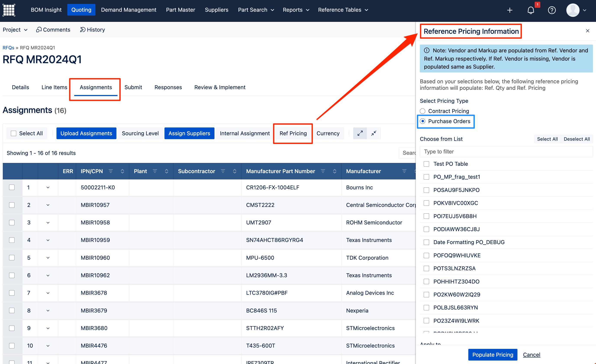Open Comments from the sub-toolbar
The height and width of the screenshot is (364, 596).
(x=53, y=29)
